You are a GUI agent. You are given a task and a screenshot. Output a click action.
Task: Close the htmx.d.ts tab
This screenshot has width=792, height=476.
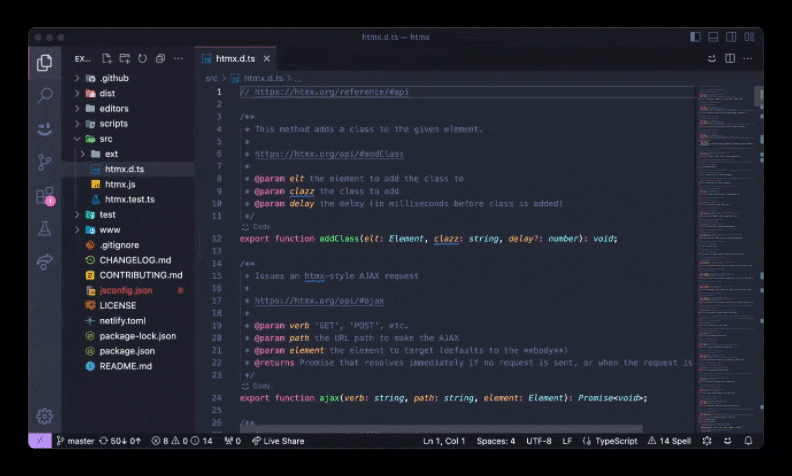point(267,59)
